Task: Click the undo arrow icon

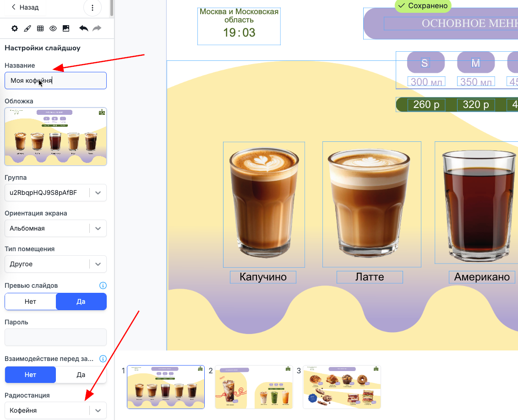Action: point(83,28)
